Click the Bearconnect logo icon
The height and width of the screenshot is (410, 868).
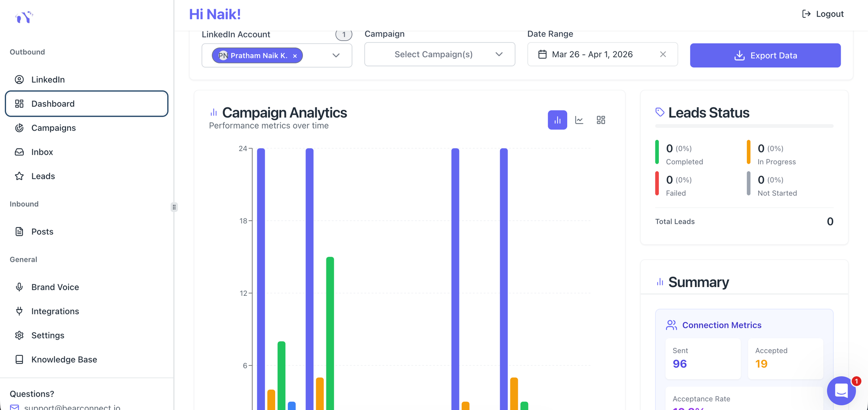point(24,17)
